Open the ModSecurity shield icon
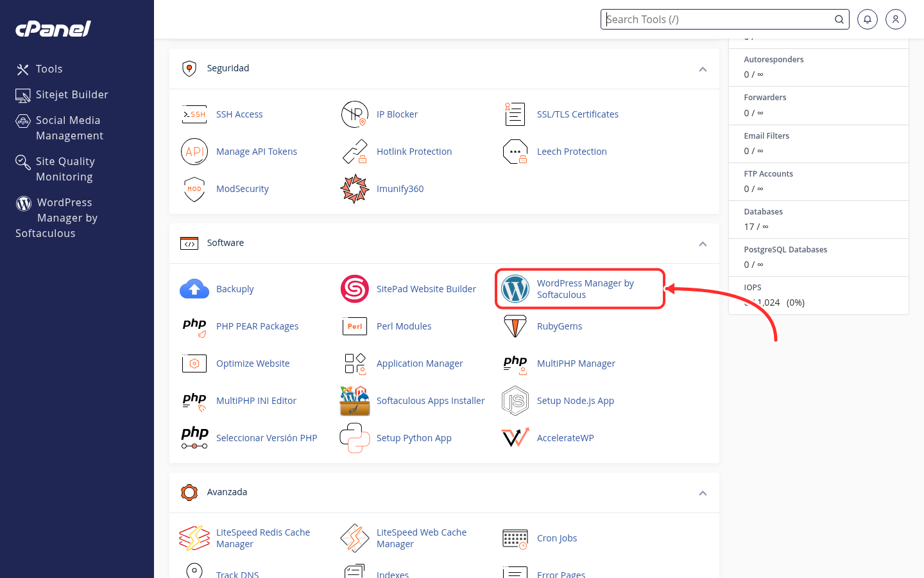Image resolution: width=924 pixels, height=578 pixels. 194,189
